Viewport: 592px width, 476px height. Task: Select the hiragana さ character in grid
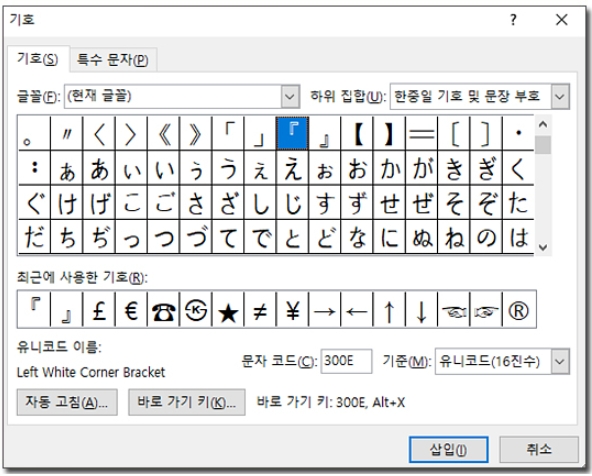(x=196, y=202)
